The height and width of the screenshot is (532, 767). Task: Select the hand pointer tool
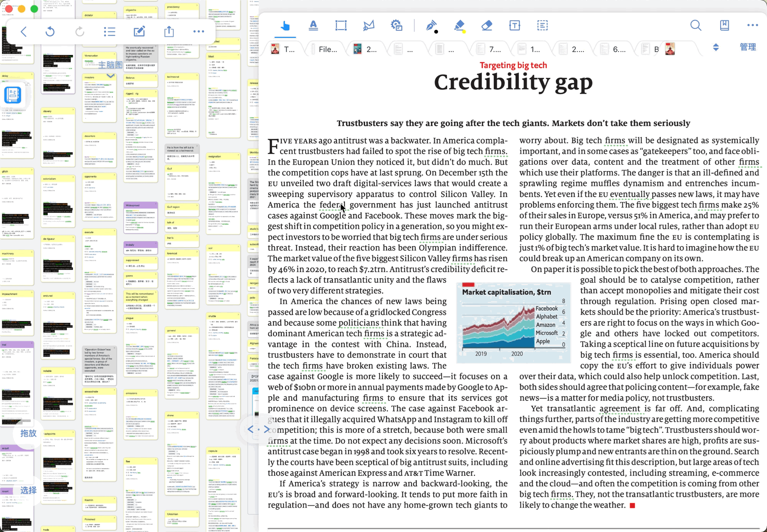[285, 26]
